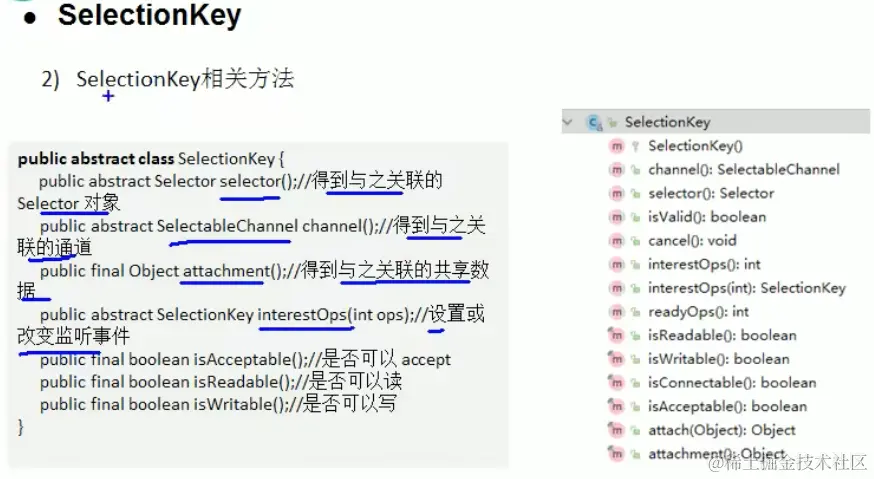Click the method icon next to channel()

click(x=616, y=170)
